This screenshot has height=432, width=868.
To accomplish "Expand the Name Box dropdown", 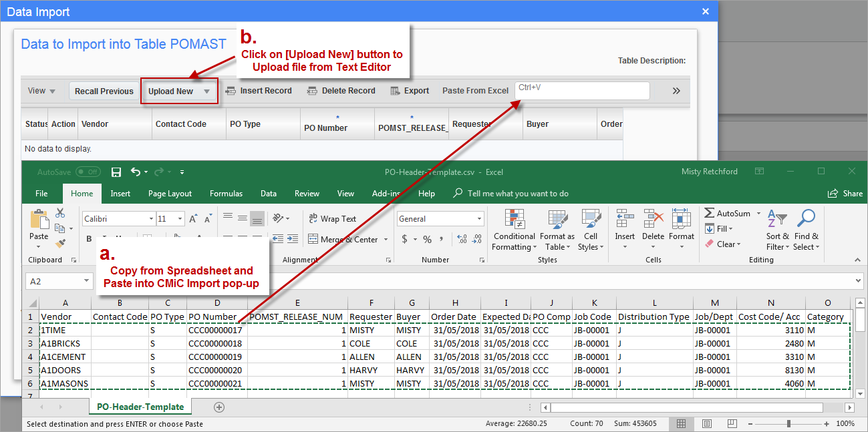I will (86, 281).
